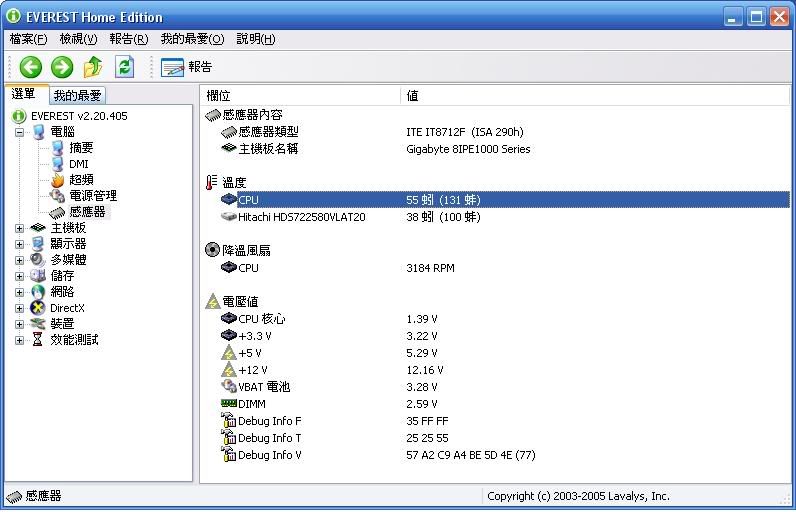796x512 pixels.
Task: Open the 我的最愛(O) menu
Action: (192, 39)
